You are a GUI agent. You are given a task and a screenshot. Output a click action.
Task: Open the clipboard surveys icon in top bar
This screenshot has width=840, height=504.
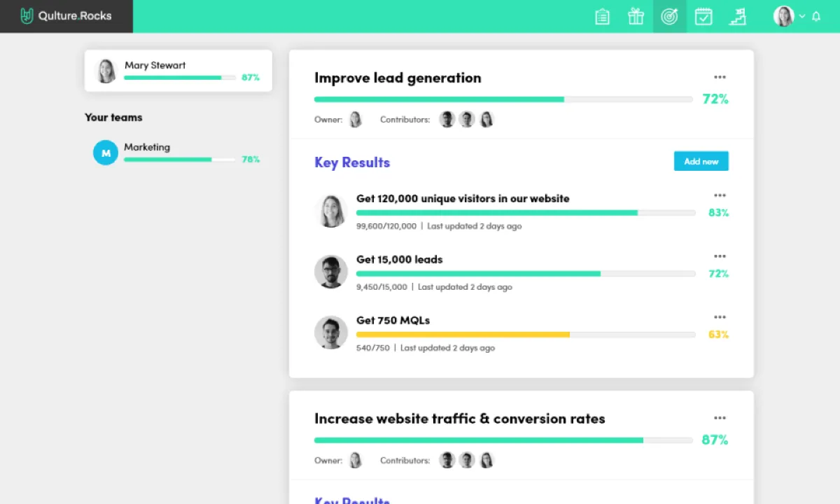tap(602, 16)
